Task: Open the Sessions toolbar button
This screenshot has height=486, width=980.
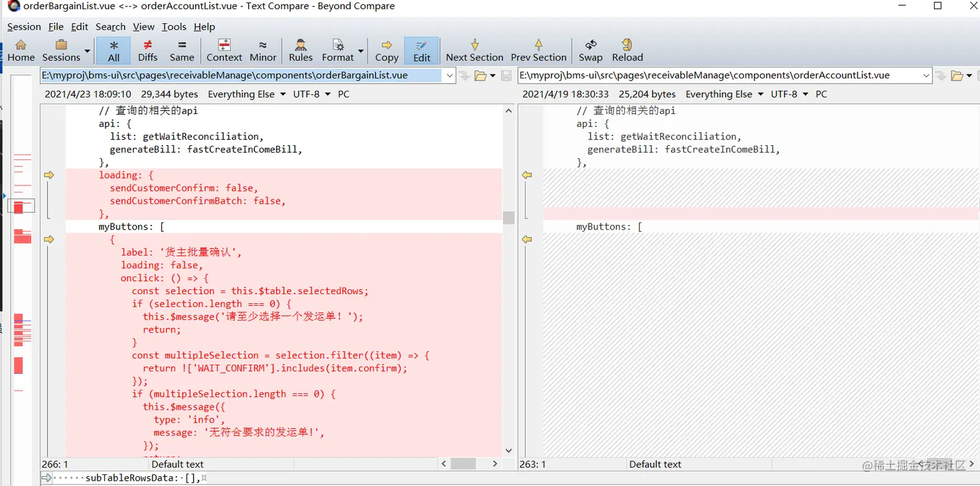Action: 61,51
